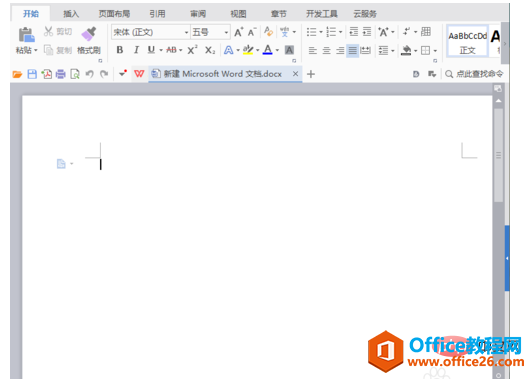This screenshot has width=531, height=379.
Task: Expand the font color dropdown arrow
Action: pos(277,50)
